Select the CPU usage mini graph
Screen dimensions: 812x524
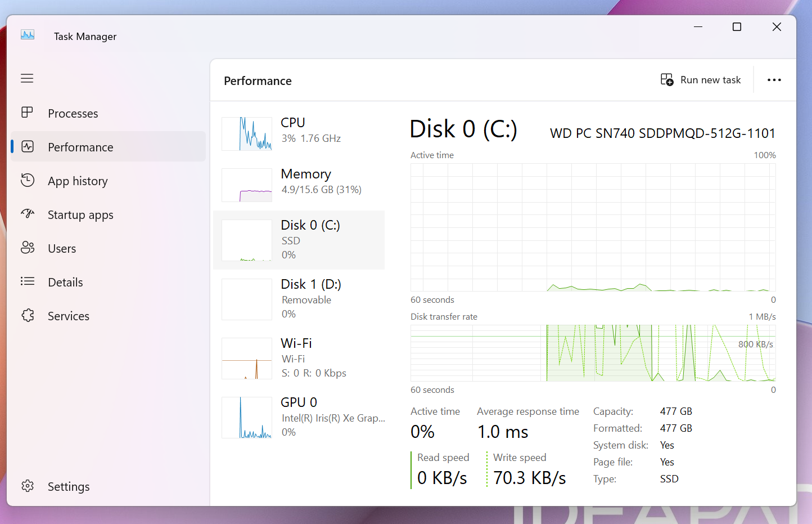[247, 134]
